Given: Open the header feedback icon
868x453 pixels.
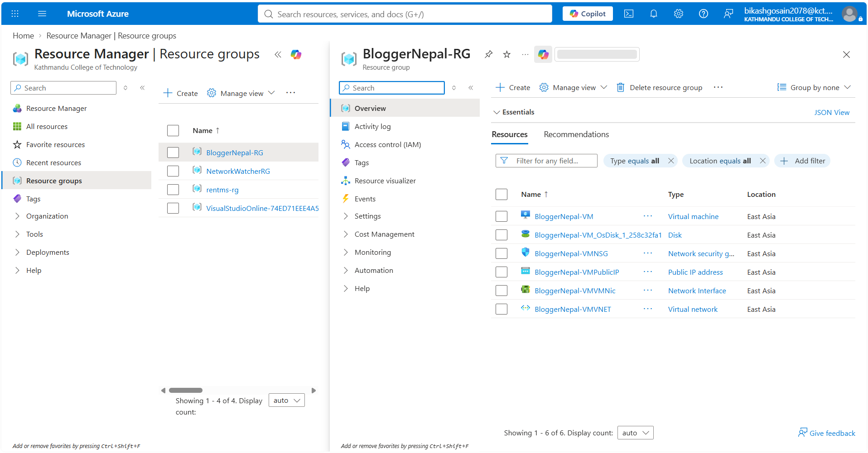Looking at the screenshot, I should coord(728,14).
